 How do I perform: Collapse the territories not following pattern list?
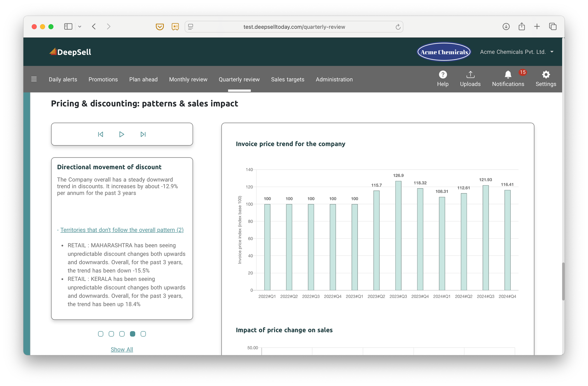[x=122, y=230]
